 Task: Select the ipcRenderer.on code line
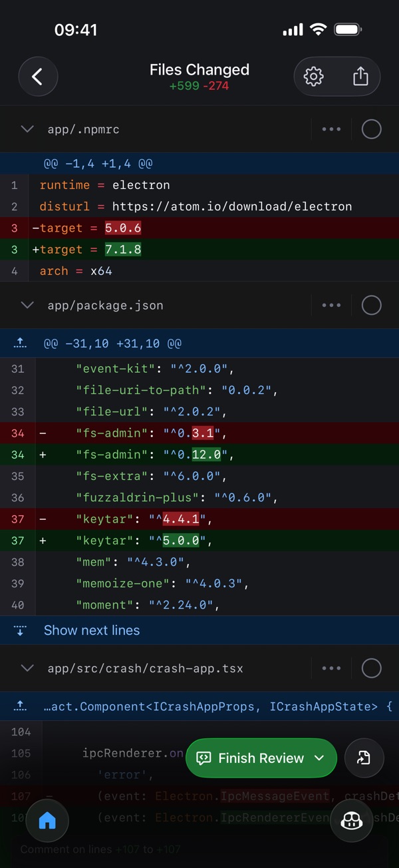(x=199, y=754)
